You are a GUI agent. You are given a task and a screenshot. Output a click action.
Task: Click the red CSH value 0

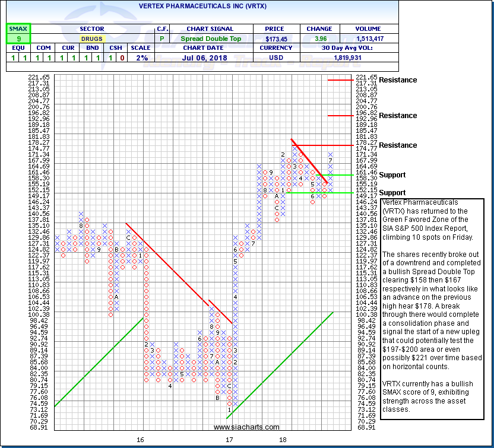tap(122, 59)
